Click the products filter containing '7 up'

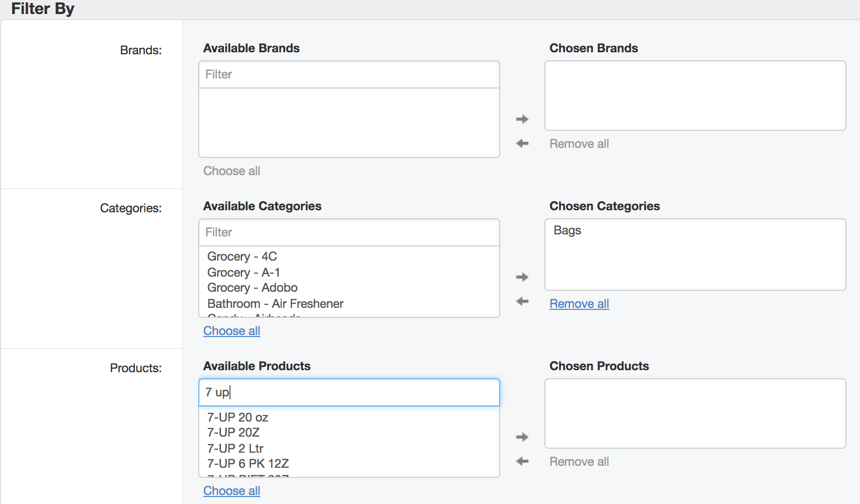349,392
